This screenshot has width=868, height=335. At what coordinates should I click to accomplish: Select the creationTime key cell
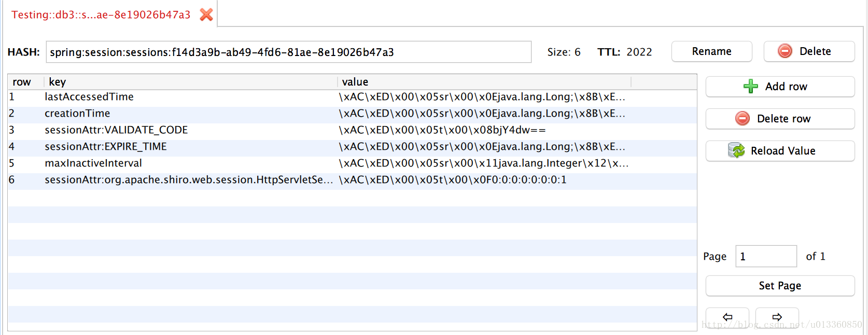point(190,113)
